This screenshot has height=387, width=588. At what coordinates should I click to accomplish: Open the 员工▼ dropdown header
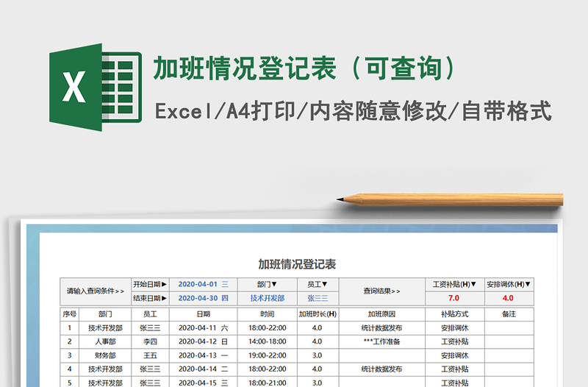tap(318, 284)
